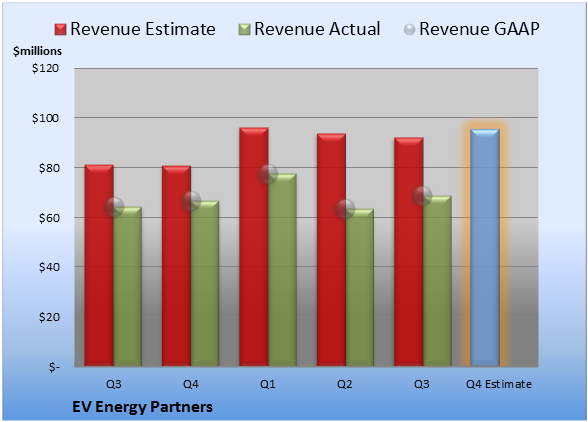Select the green Q2 revenue actual bar
Viewport: 588px width, 422px height.
click(x=360, y=287)
